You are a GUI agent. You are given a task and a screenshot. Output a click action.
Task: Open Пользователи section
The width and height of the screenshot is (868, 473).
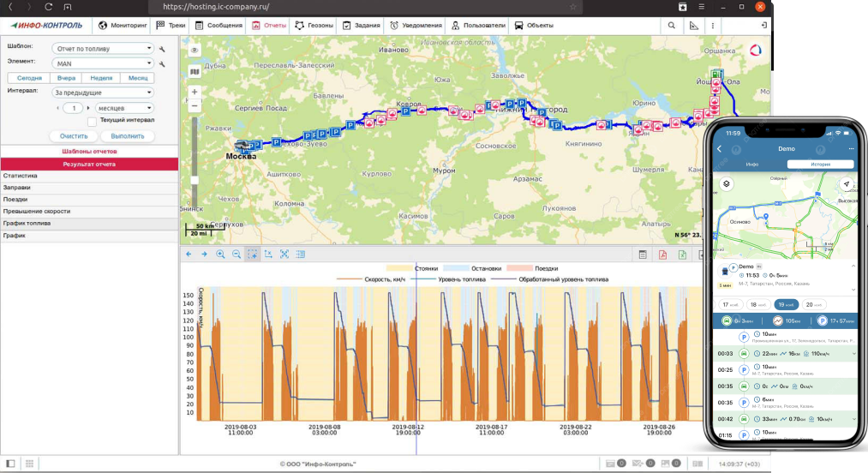(478, 26)
